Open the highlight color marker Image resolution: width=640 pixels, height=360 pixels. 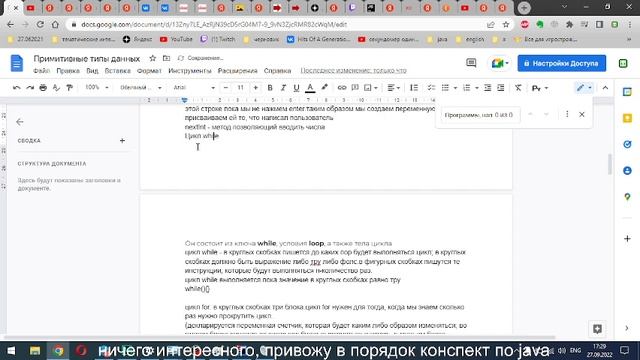click(324, 87)
